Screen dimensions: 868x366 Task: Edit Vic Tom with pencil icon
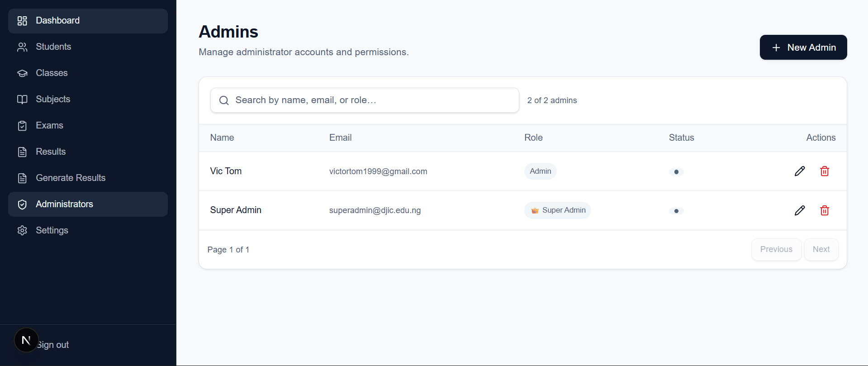[800, 171]
